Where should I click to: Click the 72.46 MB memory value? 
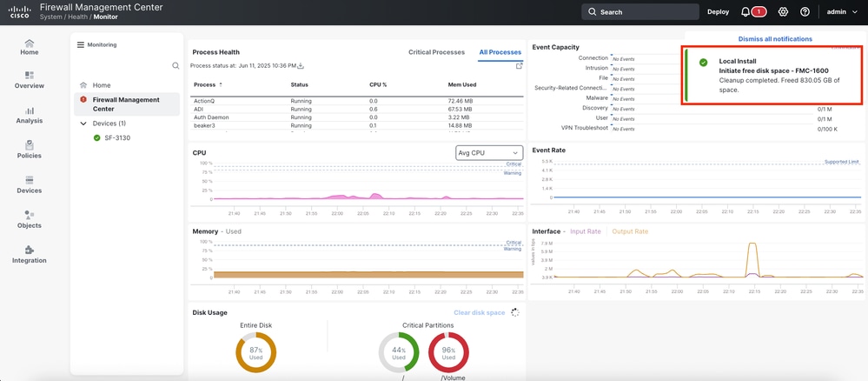[459, 102]
